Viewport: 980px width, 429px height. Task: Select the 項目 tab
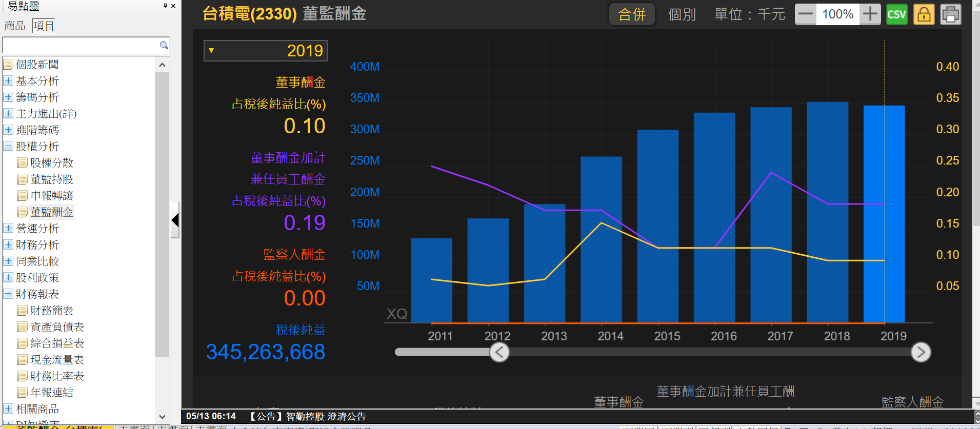pyautogui.click(x=43, y=26)
